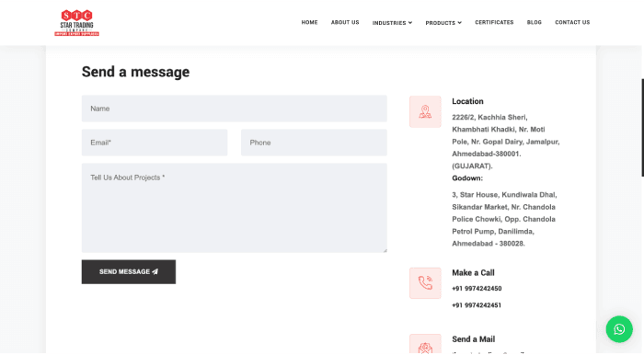Click the Send a Mail heading

click(473, 339)
